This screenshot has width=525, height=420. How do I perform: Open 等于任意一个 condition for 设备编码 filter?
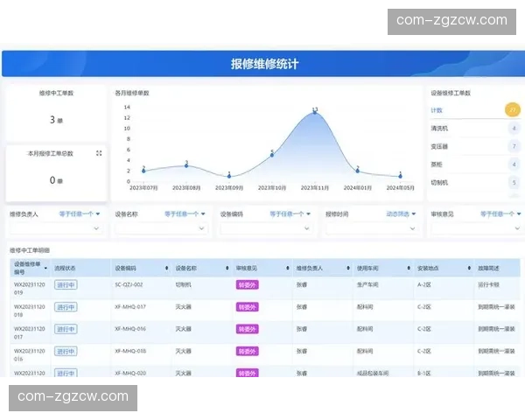coord(290,213)
